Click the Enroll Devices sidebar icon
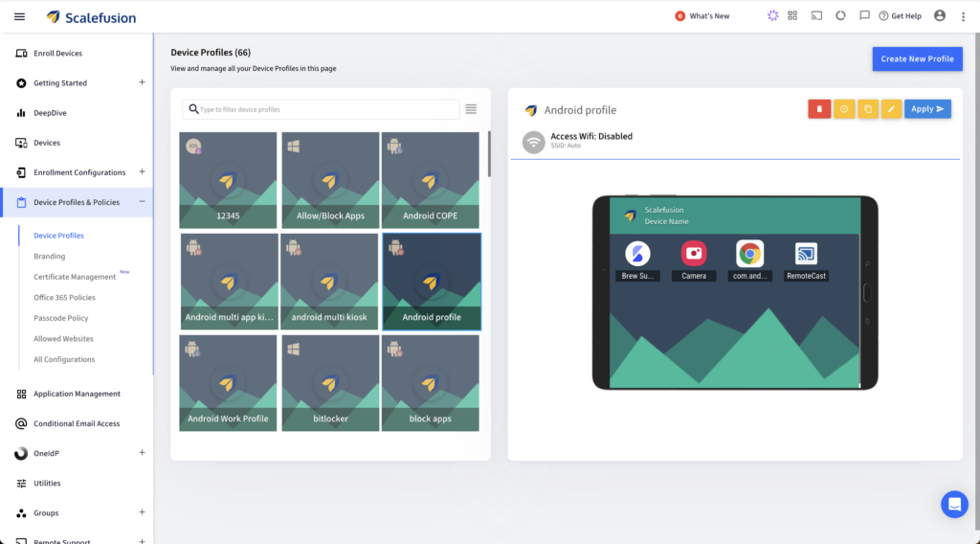 21,54
